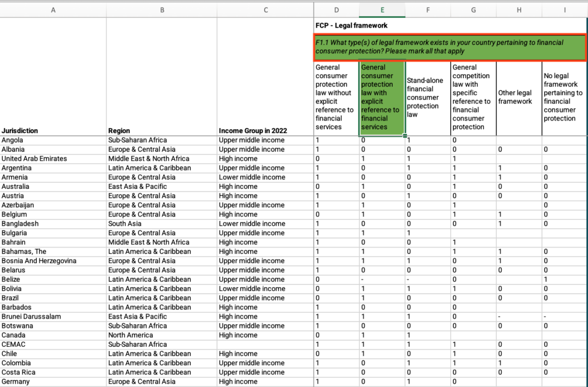Click the 'Austria' jurisdiction cell
The height and width of the screenshot is (387, 588).
tap(53, 196)
